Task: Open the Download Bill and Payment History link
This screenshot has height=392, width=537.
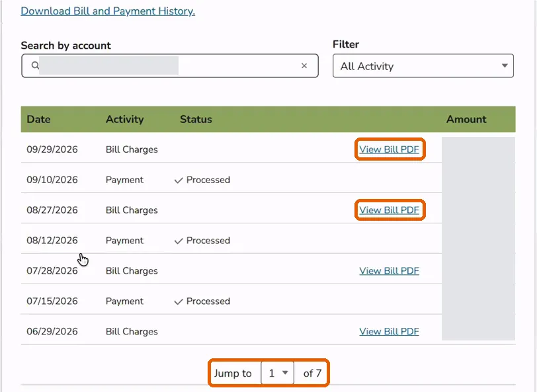Action: tap(108, 11)
